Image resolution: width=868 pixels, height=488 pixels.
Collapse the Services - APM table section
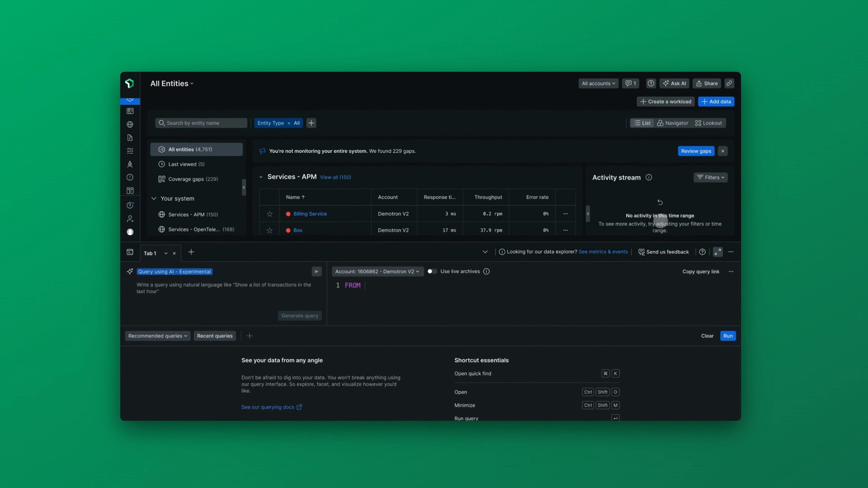[261, 177]
